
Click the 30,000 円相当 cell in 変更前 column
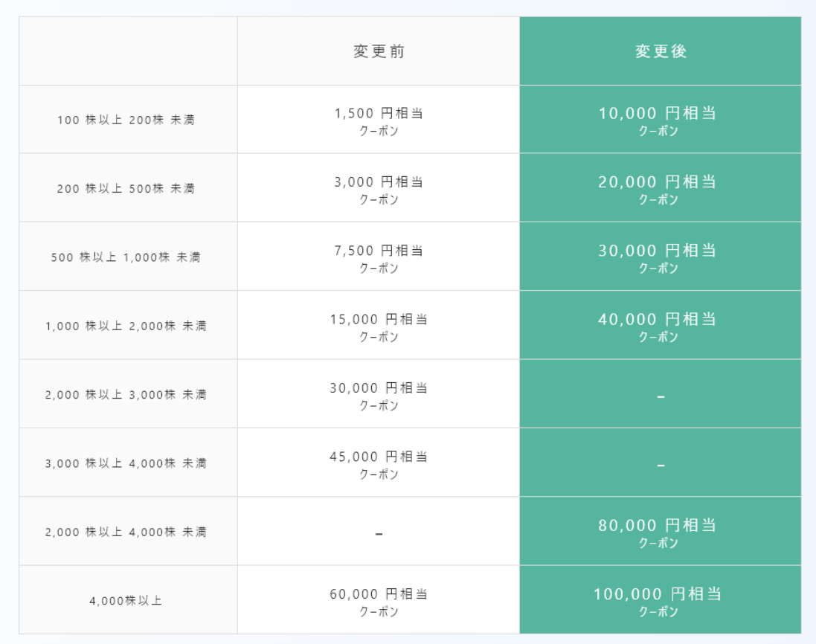pyautogui.click(x=379, y=394)
